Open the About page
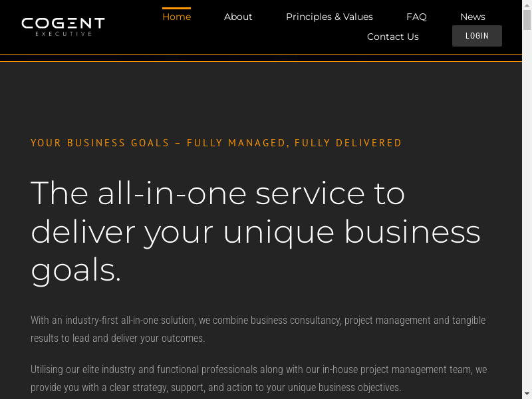 (238, 17)
